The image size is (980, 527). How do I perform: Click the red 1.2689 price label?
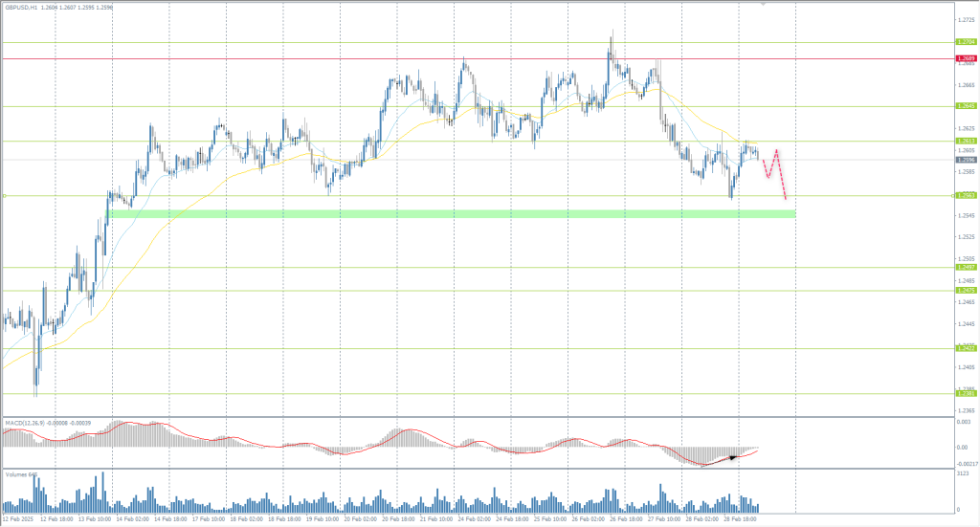(x=965, y=58)
